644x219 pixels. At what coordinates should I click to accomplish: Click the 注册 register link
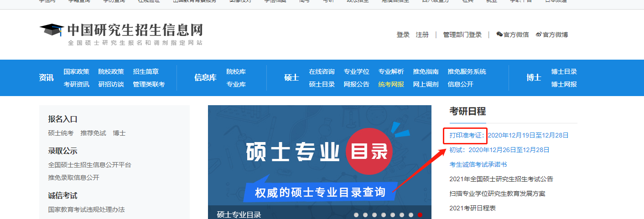coord(422,35)
